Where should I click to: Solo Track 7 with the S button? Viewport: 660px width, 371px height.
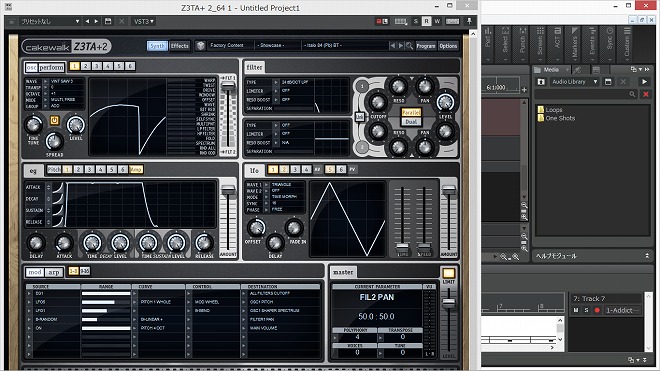[586, 310]
